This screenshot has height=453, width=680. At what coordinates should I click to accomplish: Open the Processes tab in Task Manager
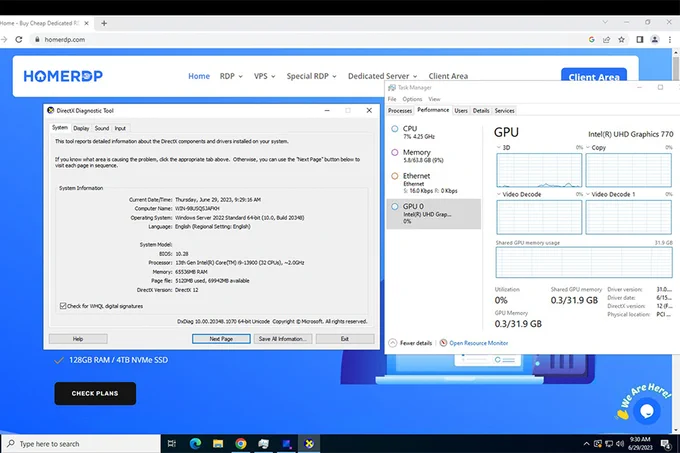click(400, 111)
